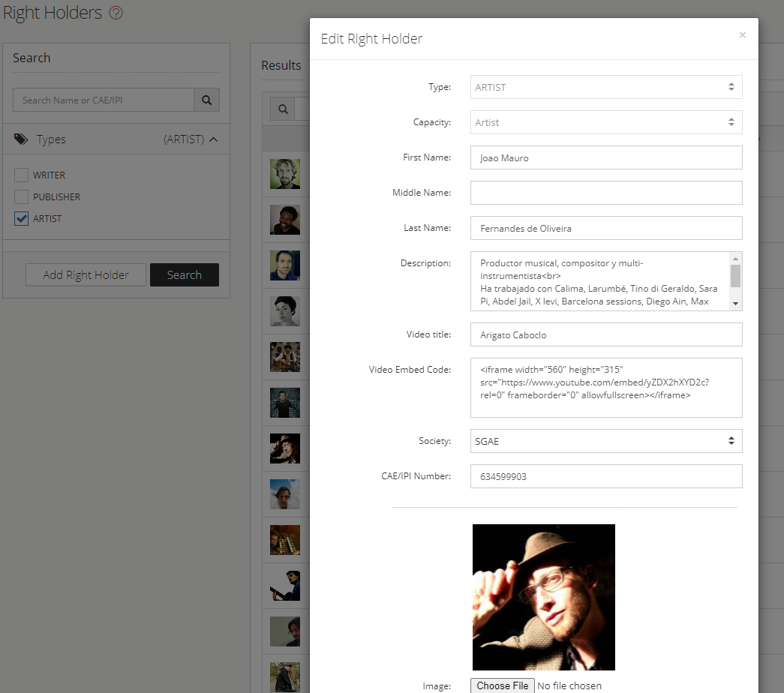Click the first artist thumbnail in results

(284, 173)
